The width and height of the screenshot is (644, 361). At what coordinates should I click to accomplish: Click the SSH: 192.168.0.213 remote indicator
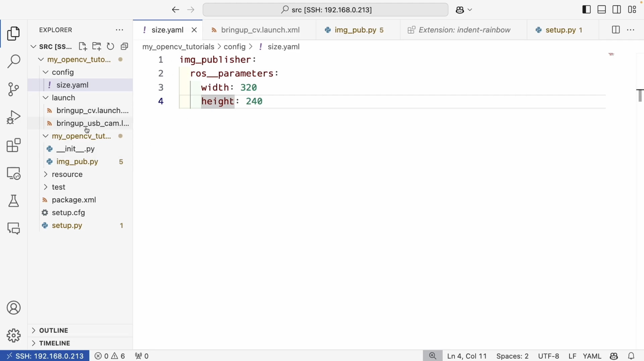coord(45,356)
